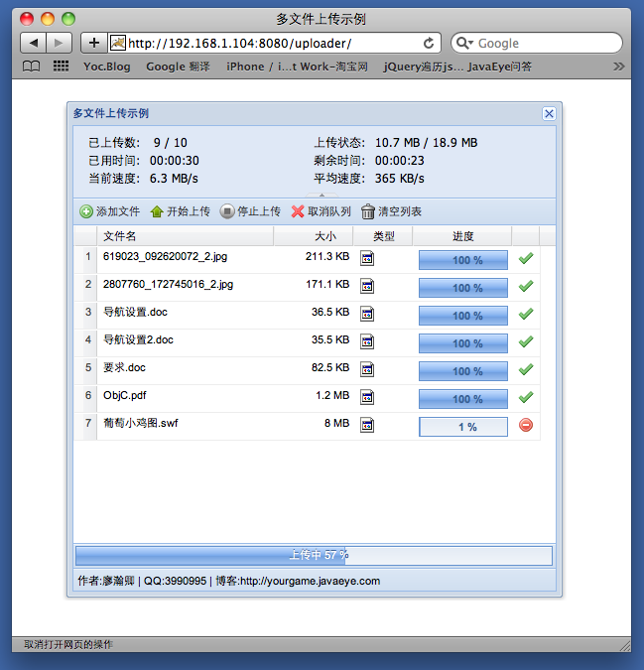The height and width of the screenshot is (670, 644).
Task: Open the iPhone / i...t Work-淘宝网 bookmark
Action: (298, 67)
